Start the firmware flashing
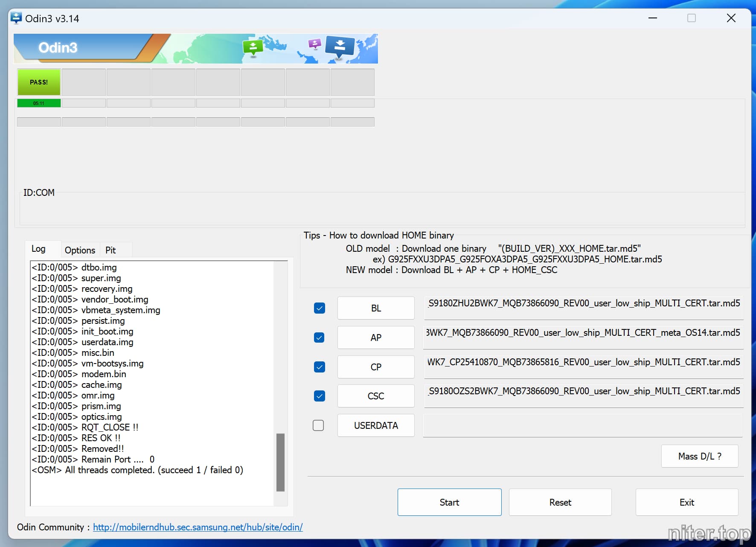Screen dimensions: 756x547 click(449, 502)
